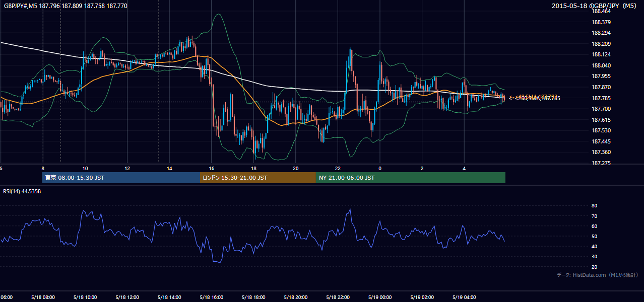Screen dimensions: 644x302
Task: Click the 5/18 08:00 bottom time label
Action: tap(42, 297)
